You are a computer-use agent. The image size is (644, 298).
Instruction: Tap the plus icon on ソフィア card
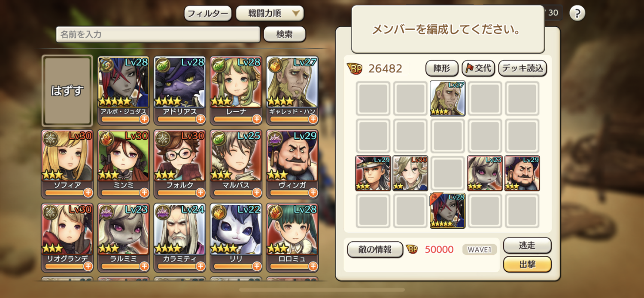click(88, 193)
